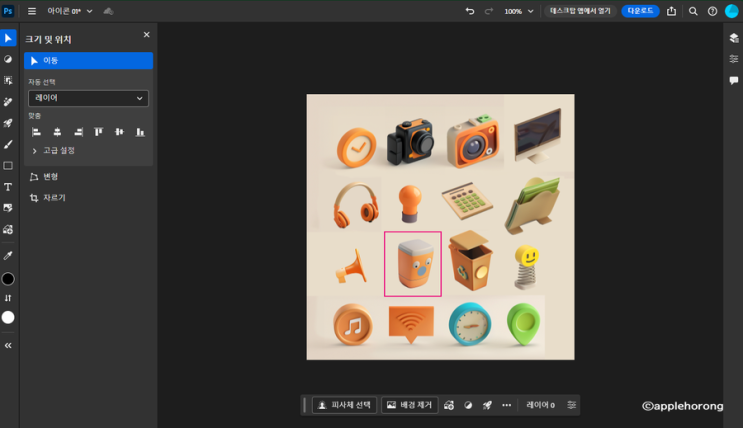This screenshot has width=743, height=428.
Task: Open the background white color swatch
Action: pos(8,317)
